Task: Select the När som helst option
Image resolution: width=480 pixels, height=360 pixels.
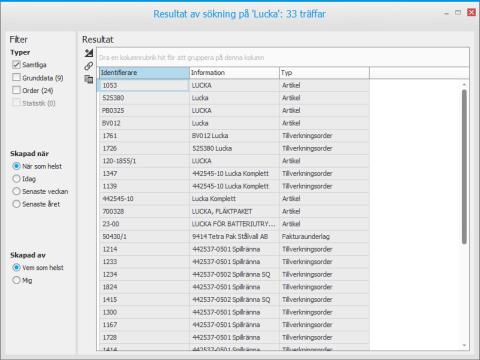Action: 16,166
